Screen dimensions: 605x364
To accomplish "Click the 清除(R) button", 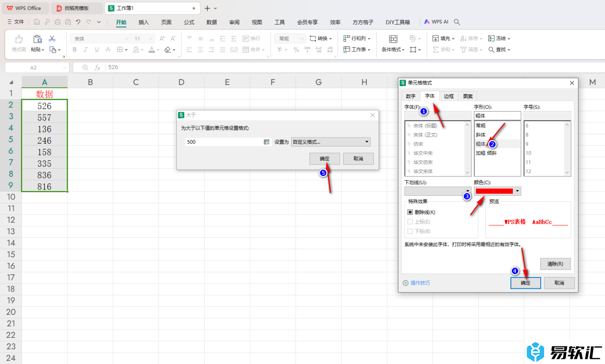I will [555, 264].
